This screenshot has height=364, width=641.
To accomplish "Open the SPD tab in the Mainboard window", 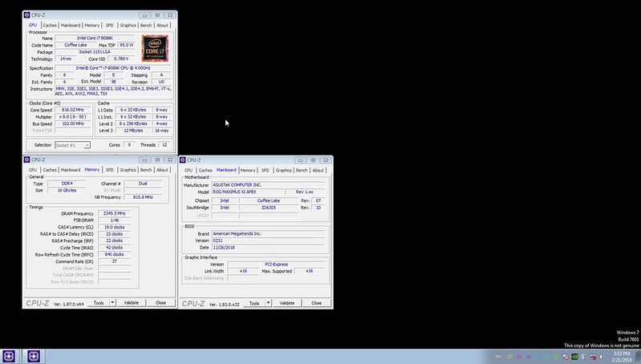I will click(266, 170).
